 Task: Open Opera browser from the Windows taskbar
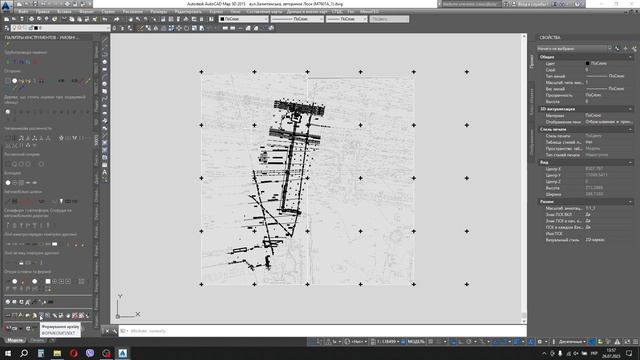pos(73,353)
